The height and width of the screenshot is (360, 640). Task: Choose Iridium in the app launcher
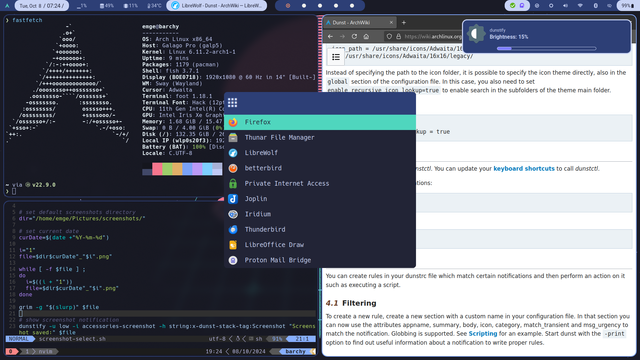(x=320, y=214)
